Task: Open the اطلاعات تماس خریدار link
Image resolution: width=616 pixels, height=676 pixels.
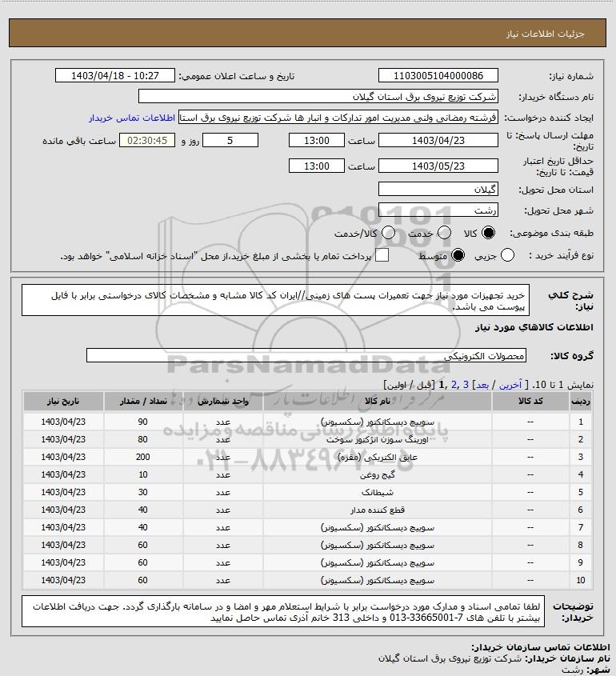Action: pos(132,118)
